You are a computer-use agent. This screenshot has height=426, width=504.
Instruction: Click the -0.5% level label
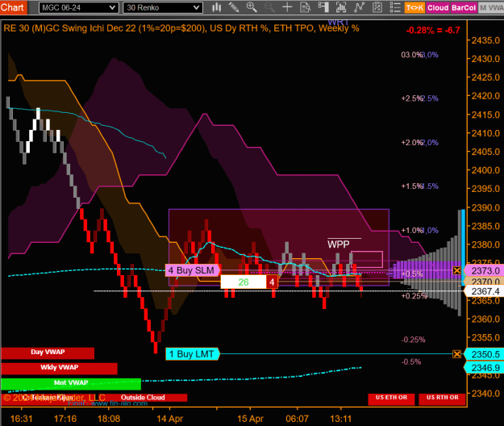411,362
